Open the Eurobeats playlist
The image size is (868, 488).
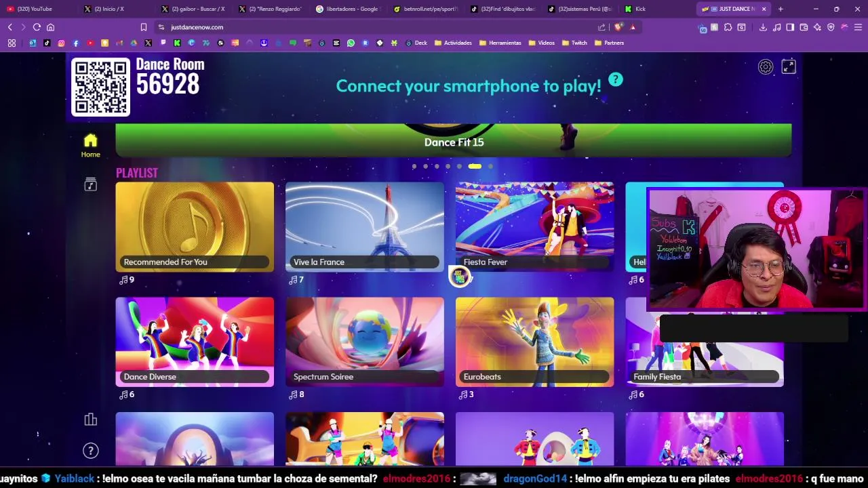click(x=535, y=342)
